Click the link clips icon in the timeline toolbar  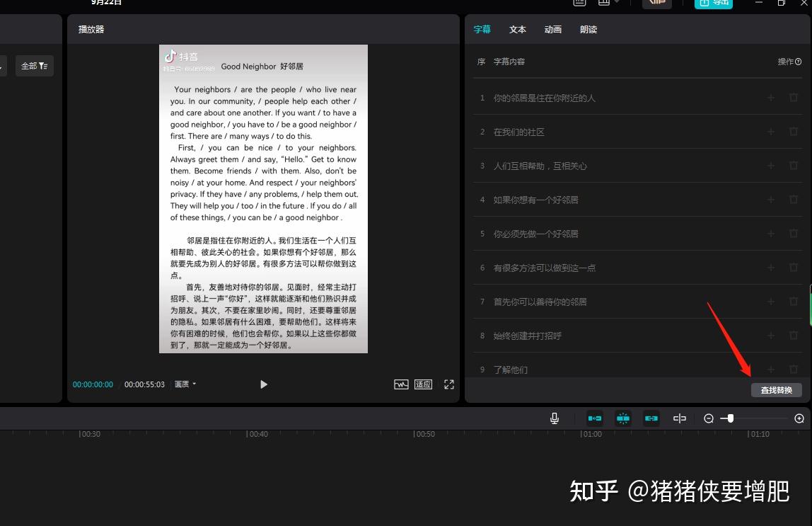pyautogui.click(x=651, y=418)
